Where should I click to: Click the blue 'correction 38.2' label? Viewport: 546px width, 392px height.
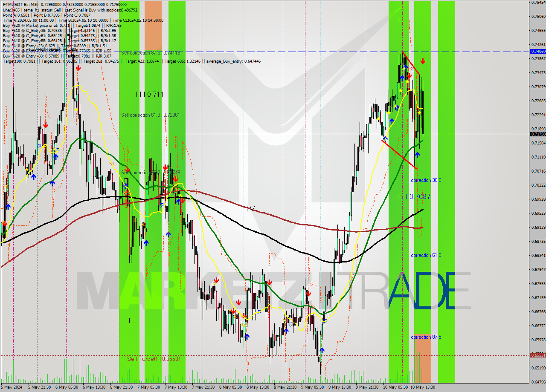coord(426,180)
